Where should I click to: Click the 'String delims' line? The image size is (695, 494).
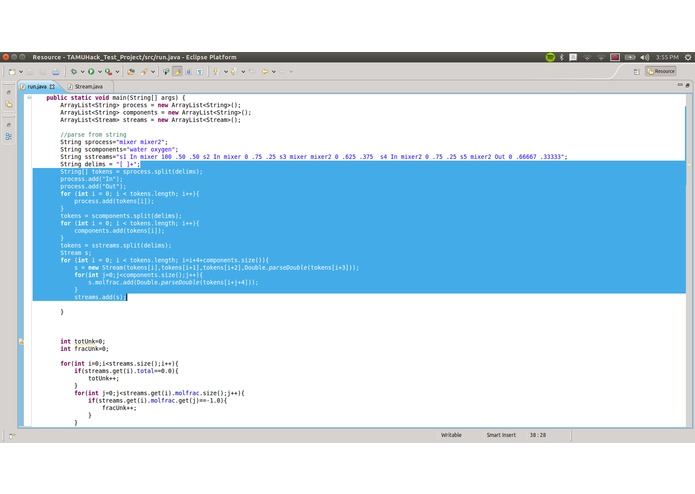(100, 164)
